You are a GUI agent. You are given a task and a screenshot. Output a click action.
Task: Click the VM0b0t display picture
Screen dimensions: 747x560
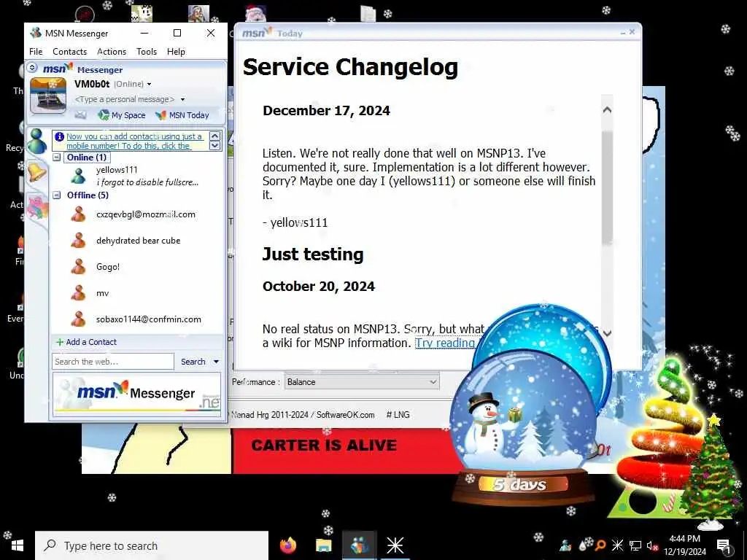pos(47,96)
